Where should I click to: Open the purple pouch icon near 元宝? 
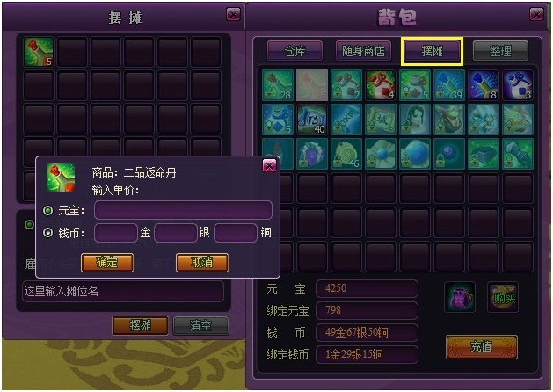click(x=460, y=297)
